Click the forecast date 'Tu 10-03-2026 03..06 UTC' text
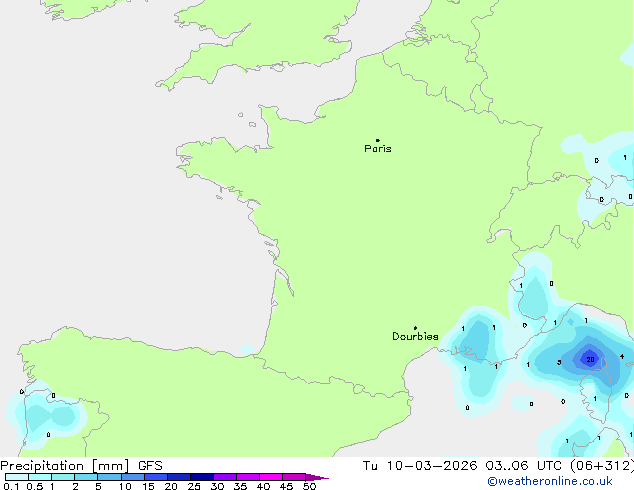Image resolution: width=634 pixels, height=490 pixels. (x=463, y=466)
